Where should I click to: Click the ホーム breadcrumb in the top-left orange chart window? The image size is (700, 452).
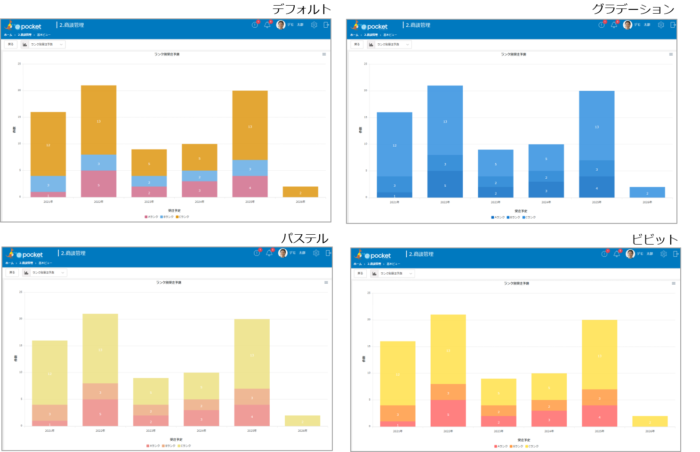click(10, 35)
